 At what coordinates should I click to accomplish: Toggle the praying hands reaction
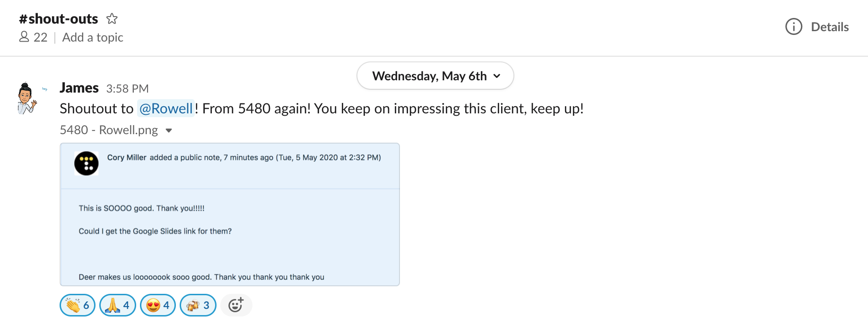point(118,305)
